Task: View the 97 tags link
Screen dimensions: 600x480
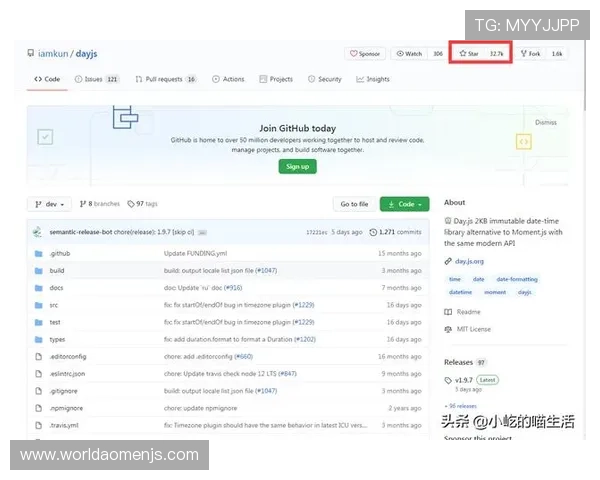Action: (142, 204)
